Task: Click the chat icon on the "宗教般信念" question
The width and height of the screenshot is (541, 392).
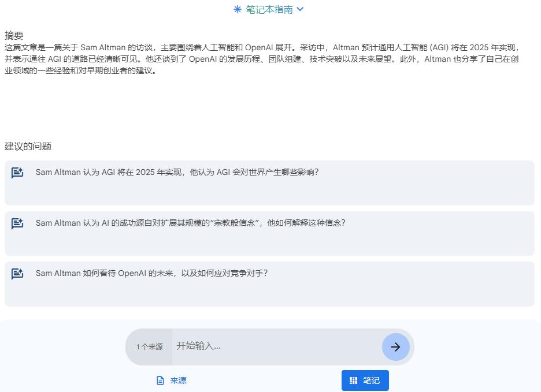Action: (x=17, y=223)
